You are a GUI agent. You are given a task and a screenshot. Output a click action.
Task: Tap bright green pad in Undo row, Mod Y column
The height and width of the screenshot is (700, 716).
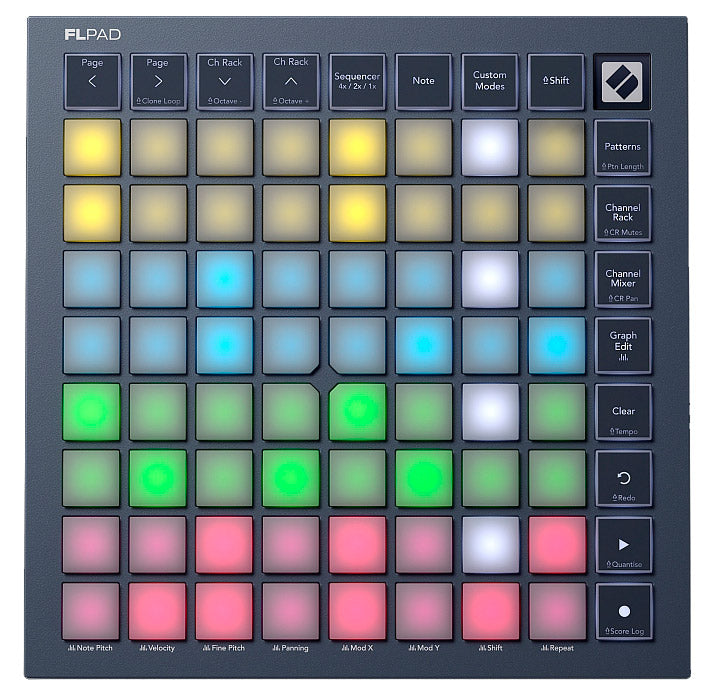tap(424, 478)
